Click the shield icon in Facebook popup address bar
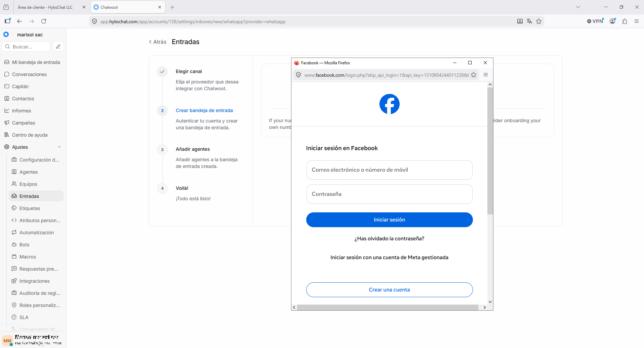This screenshot has width=644, height=348. pos(298,75)
